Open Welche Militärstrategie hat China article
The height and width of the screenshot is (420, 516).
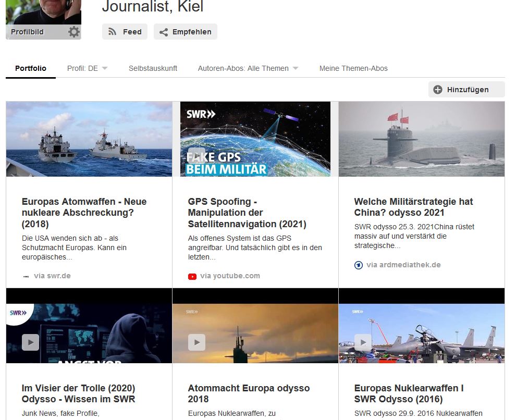pyautogui.click(x=413, y=207)
